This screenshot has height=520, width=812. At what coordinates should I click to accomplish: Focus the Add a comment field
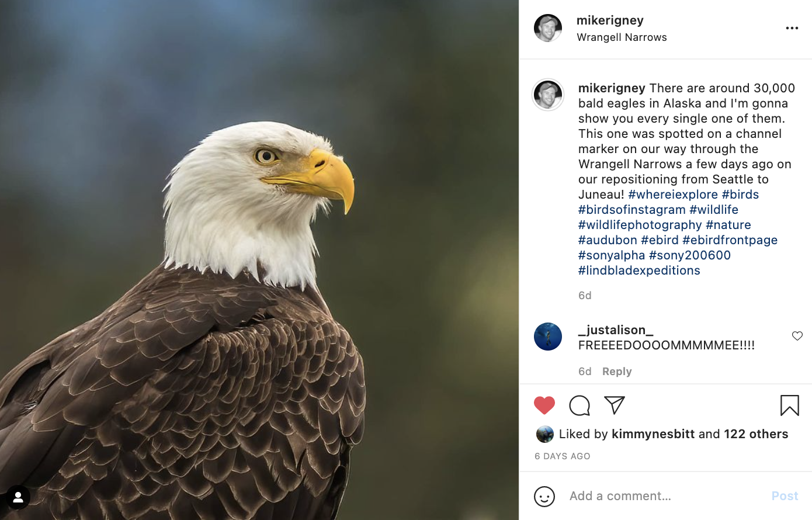coord(666,496)
